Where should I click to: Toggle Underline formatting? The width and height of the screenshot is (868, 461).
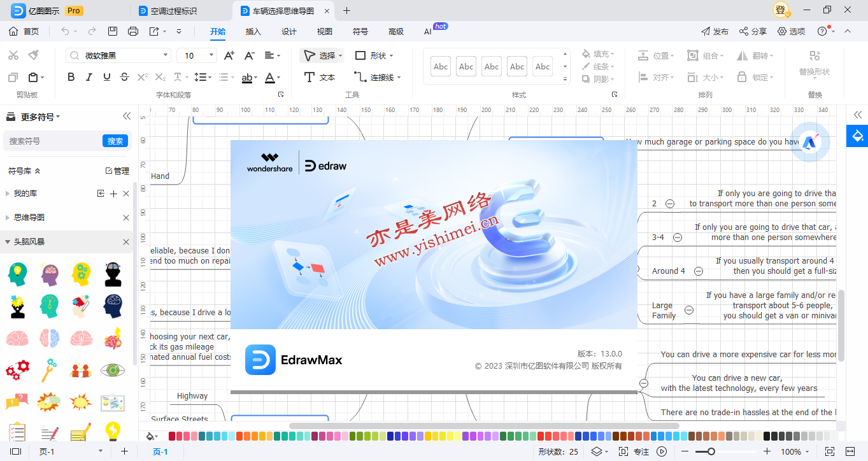(106, 77)
